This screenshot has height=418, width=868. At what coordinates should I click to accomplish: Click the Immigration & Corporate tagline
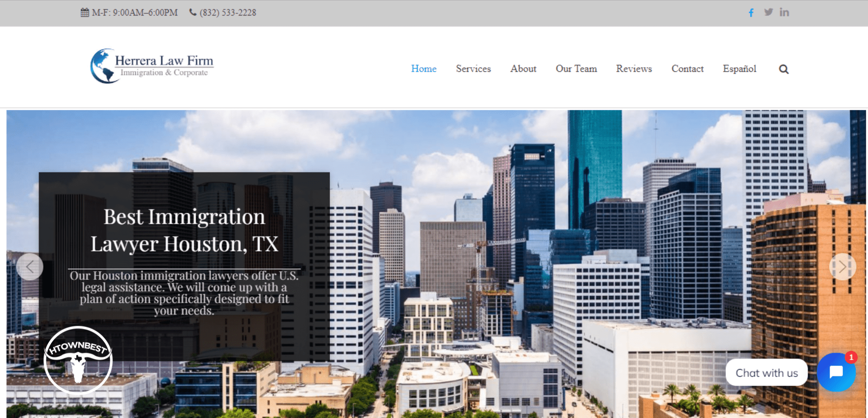164,72
